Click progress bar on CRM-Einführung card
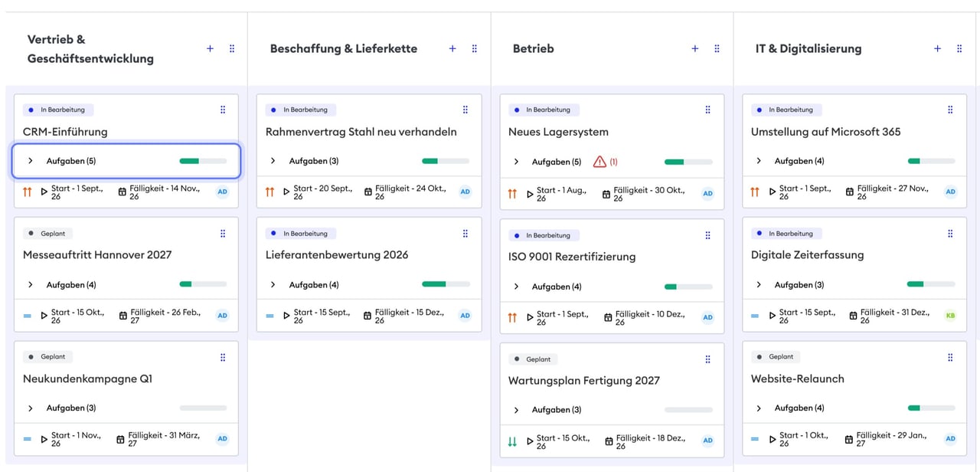Image resolution: width=980 pixels, height=472 pixels. coord(203,161)
